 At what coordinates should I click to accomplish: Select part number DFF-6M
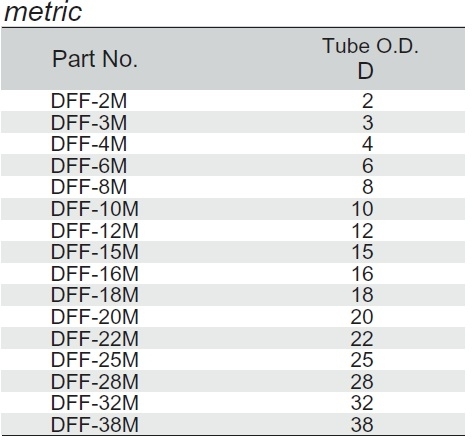coord(89,165)
